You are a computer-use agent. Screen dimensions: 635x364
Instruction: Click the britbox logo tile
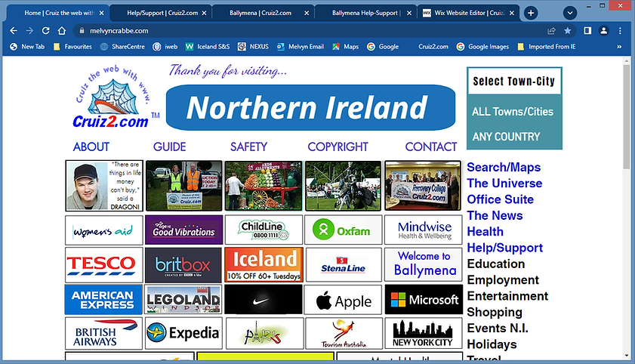pyautogui.click(x=183, y=265)
